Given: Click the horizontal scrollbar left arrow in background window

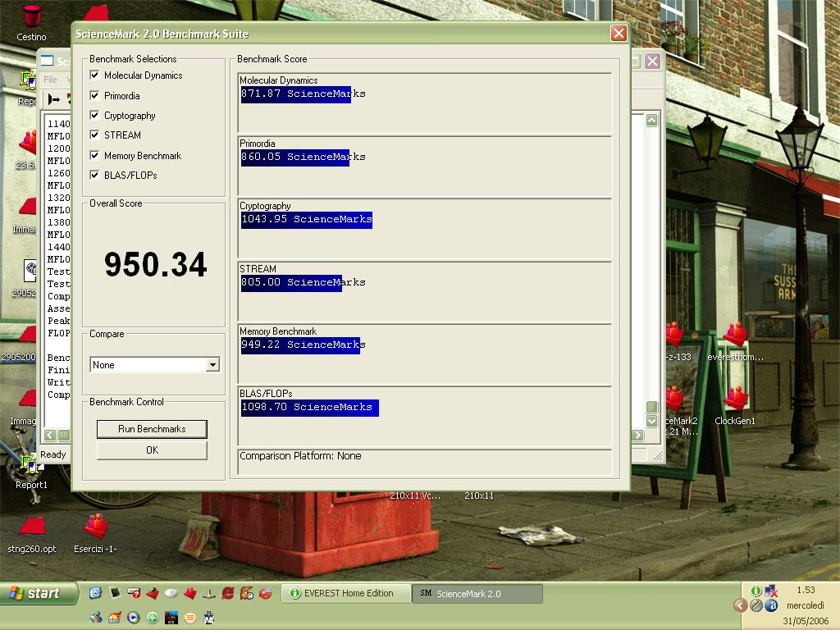Looking at the screenshot, I should coord(50,435).
